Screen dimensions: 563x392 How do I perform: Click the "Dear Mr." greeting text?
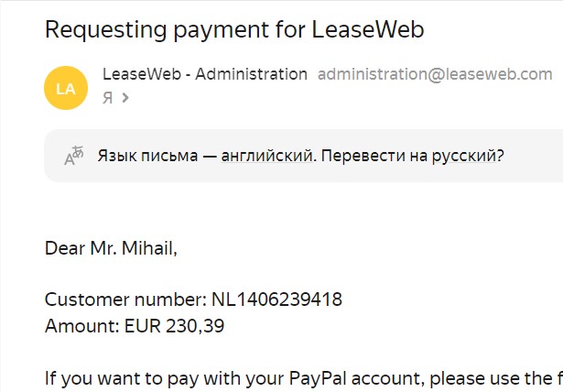[x=78, y=247]
